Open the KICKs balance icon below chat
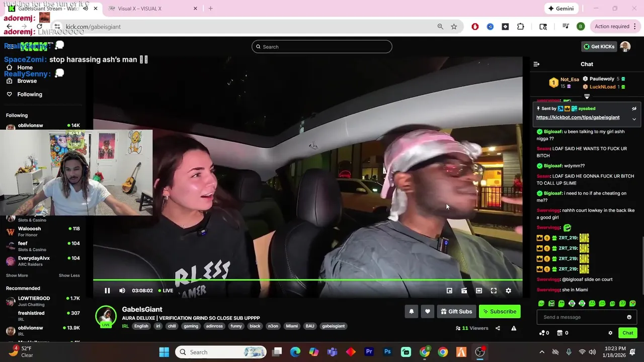 click(544, 333)
